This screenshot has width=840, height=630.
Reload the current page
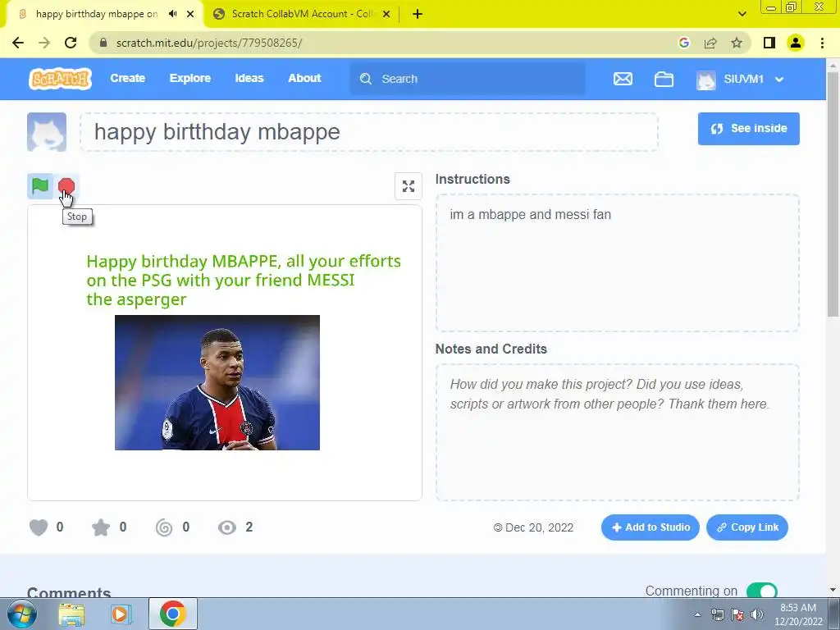point(71,43)
